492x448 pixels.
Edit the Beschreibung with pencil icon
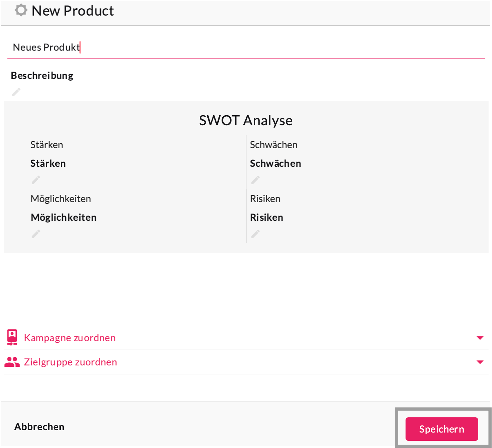coord(16,92)
